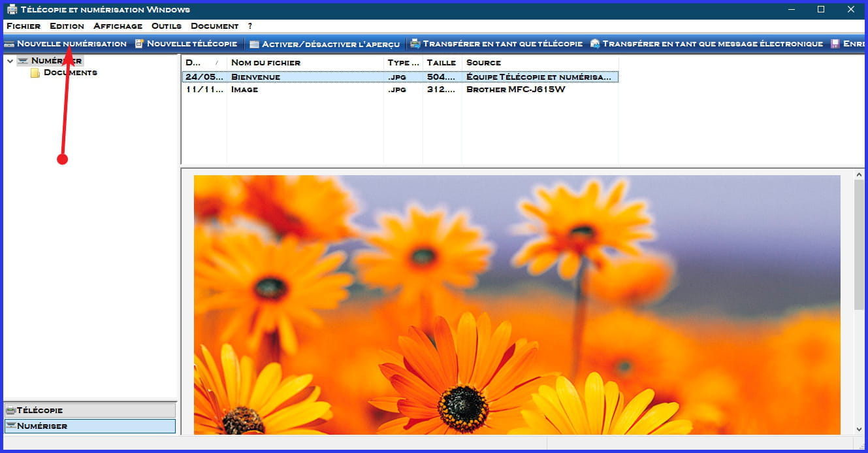Create a fax with Nouvelle télécopie
This screenshot has width=868, height=453.
pyautogui.click(x=186, y=44)
